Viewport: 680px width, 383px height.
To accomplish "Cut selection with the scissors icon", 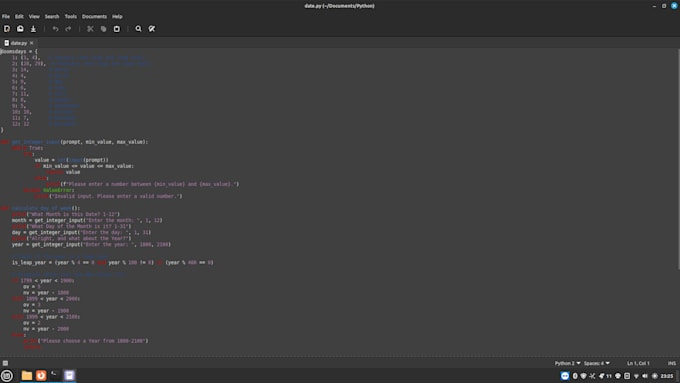I will coord(90,29).
